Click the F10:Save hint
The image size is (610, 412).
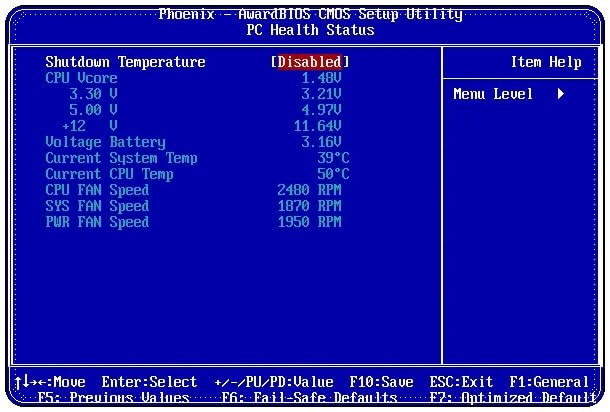(381, 382)
